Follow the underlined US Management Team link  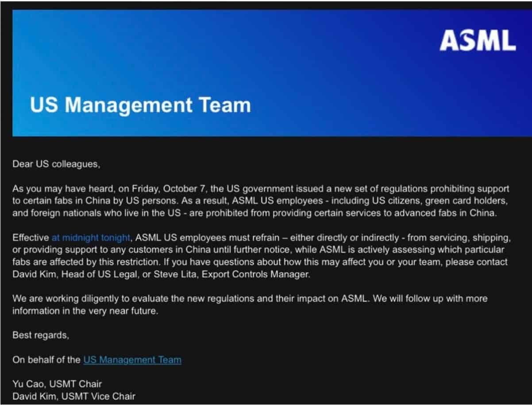[132, 360]
